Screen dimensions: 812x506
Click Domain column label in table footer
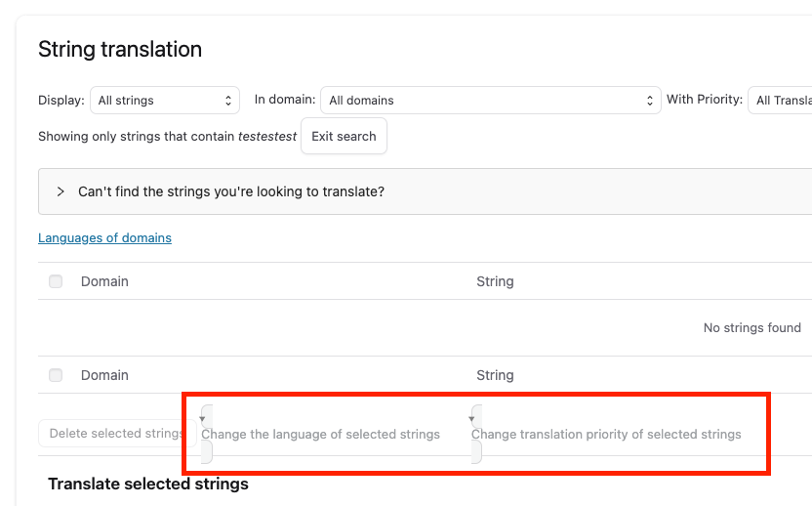pos(104,375)
